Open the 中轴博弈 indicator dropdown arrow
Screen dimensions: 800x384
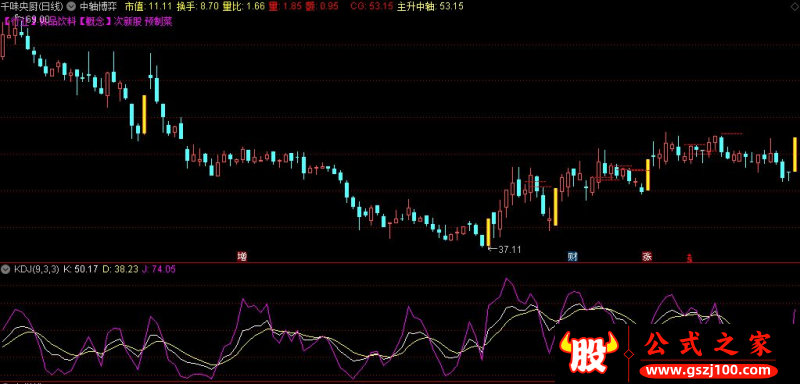71,7
